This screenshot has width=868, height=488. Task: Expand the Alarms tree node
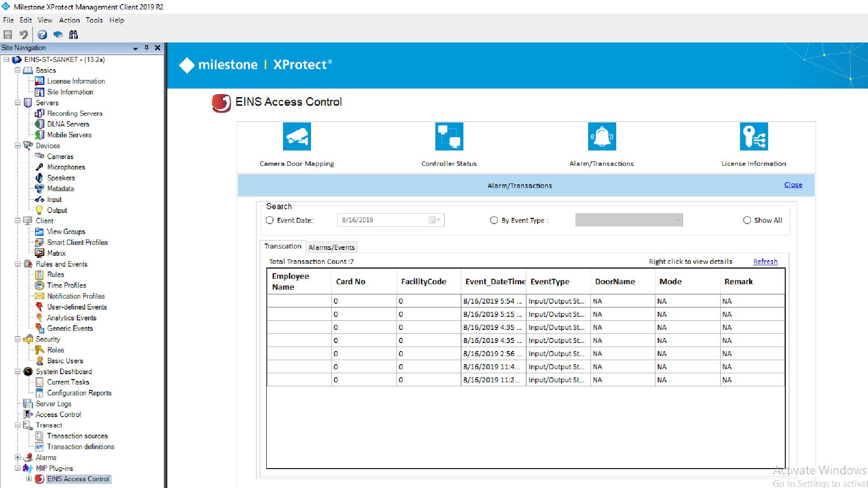click(x=18, y=457)
